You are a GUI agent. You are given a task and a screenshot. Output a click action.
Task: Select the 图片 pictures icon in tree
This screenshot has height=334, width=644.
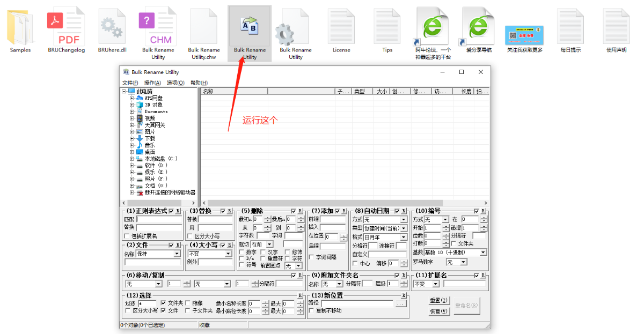[x=140, y=132]
